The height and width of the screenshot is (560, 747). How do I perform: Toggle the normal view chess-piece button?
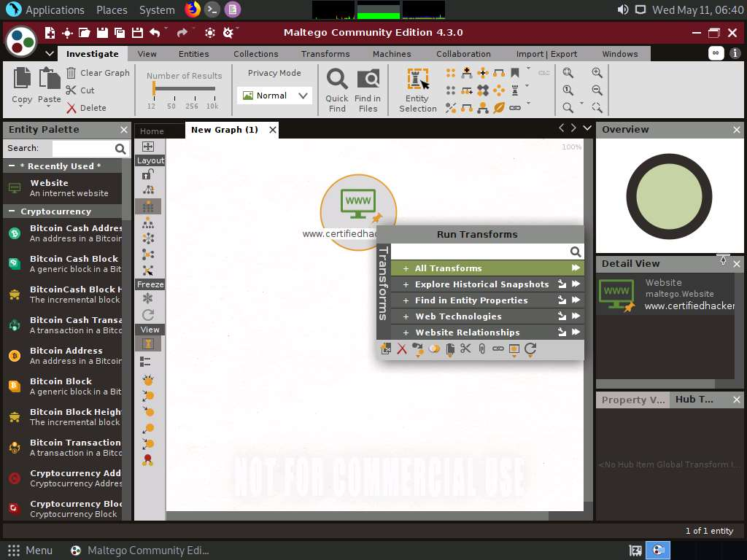pyautogui.click(x=148, y=344)
